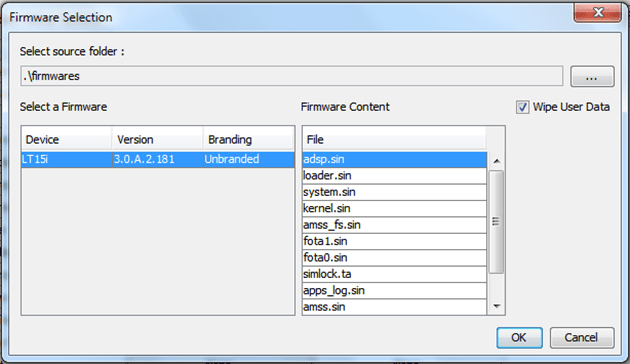Viewport: 630px width, 364px height.
Task: Select the LT15i device cell
Action: click(67, 160)
